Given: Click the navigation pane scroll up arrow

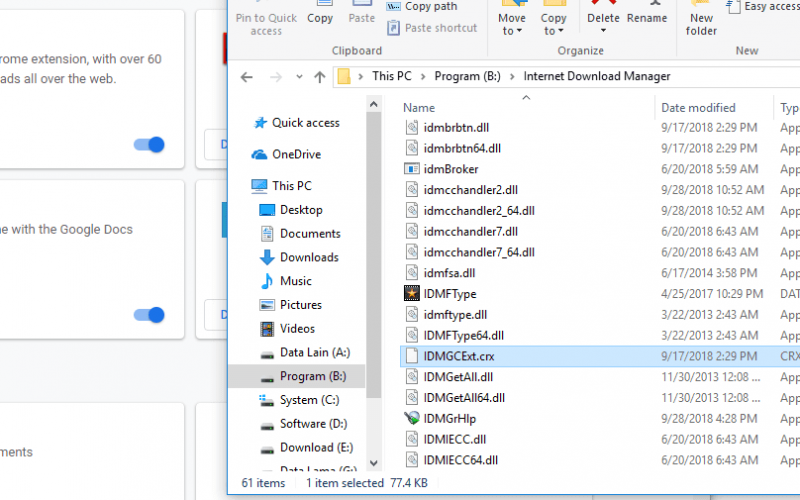Looking at the screenshot, I should (373, 105).
